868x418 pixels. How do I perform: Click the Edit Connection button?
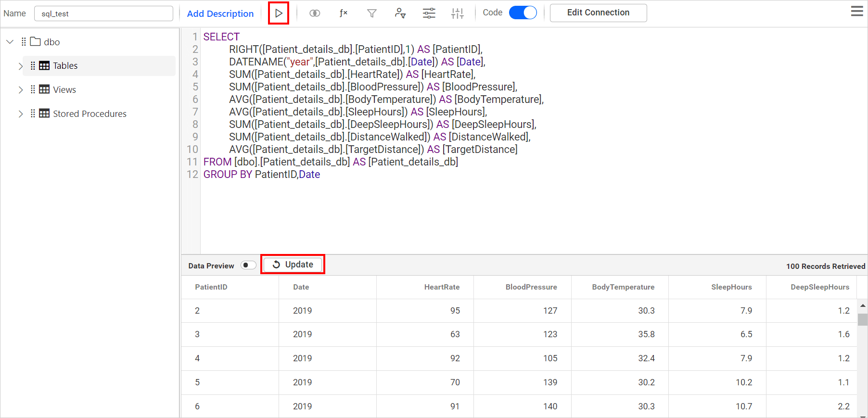pyautogui.click(x=598, y=13)
